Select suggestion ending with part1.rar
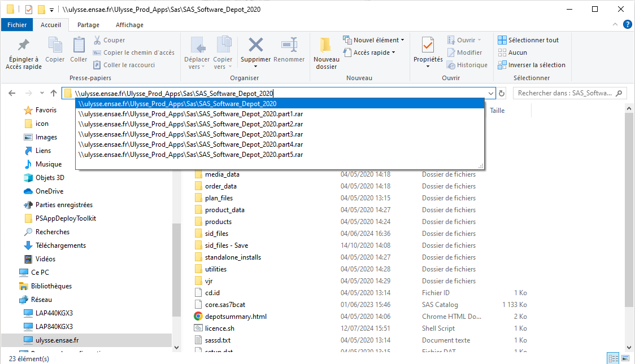Viewport: 635px width, 364px height. tap(280, 114)
